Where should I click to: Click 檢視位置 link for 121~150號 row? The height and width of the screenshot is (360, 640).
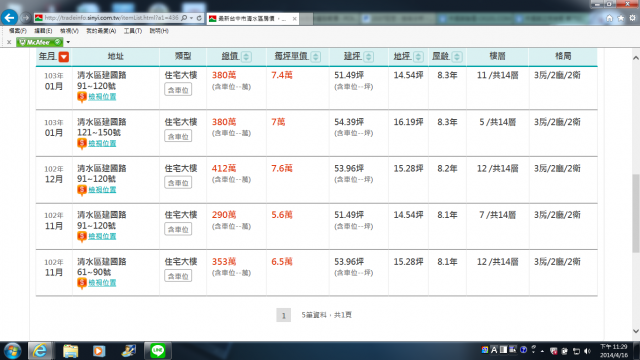tap(102, 143)
